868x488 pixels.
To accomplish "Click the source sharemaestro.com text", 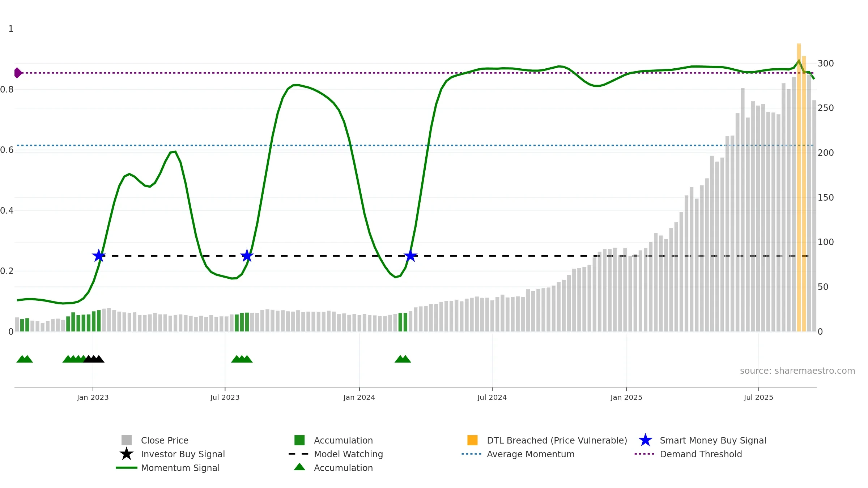I will [797, 371].
